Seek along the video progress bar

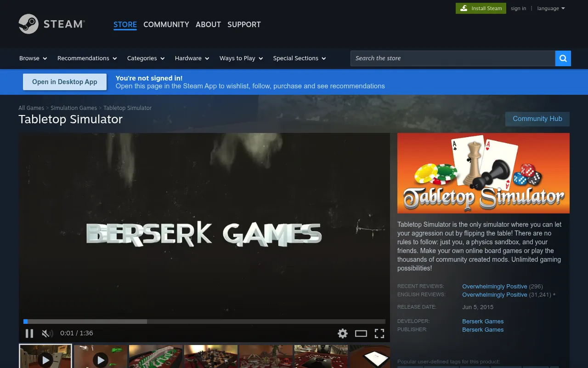click(204, 322)
